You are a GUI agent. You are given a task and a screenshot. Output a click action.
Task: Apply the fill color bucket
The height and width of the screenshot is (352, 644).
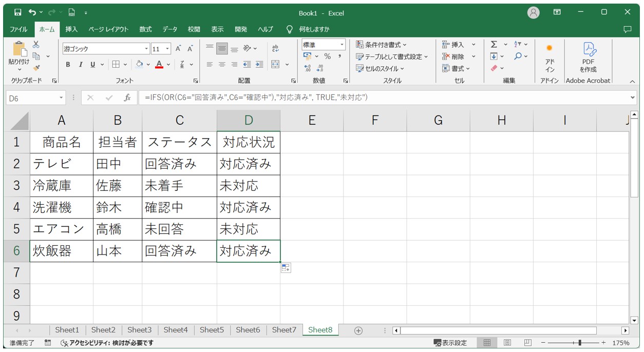coord(139,65)
